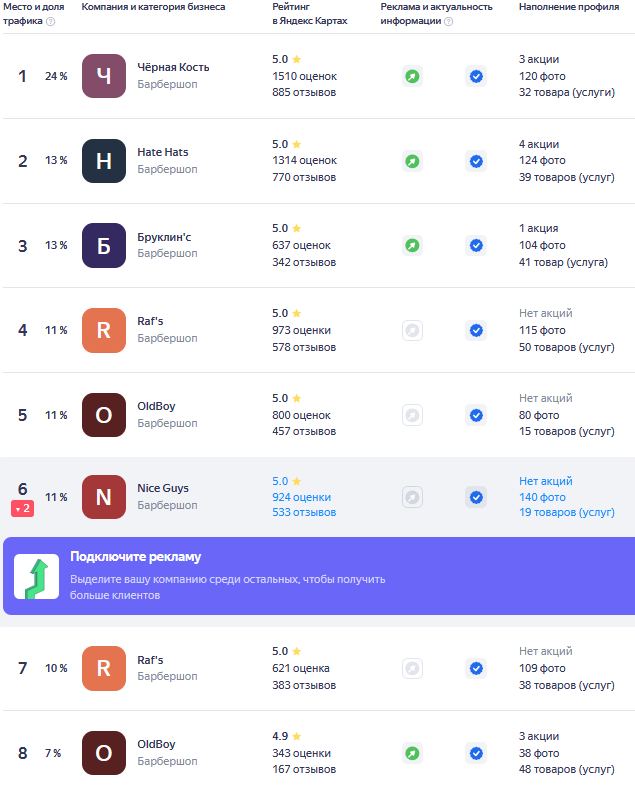635x795 pixels.
Task: Open 533 отзывов link for Nice Guys
Action: [304, 513]
